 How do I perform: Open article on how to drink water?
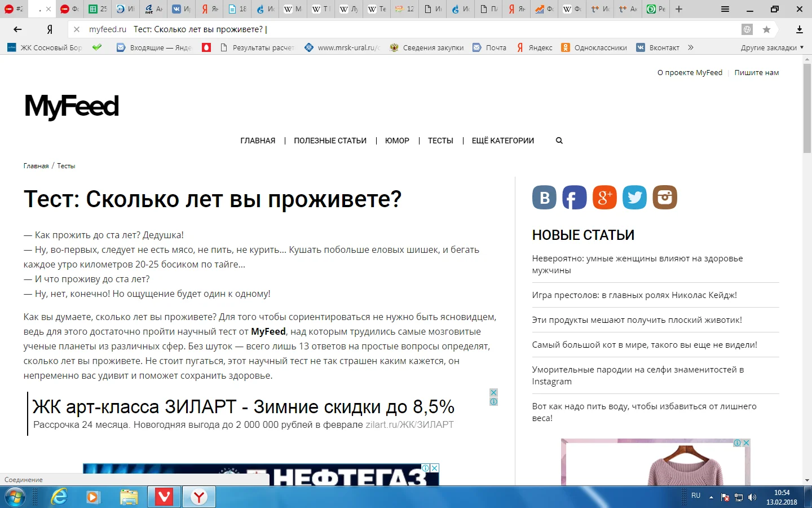(x=645, y=412)
